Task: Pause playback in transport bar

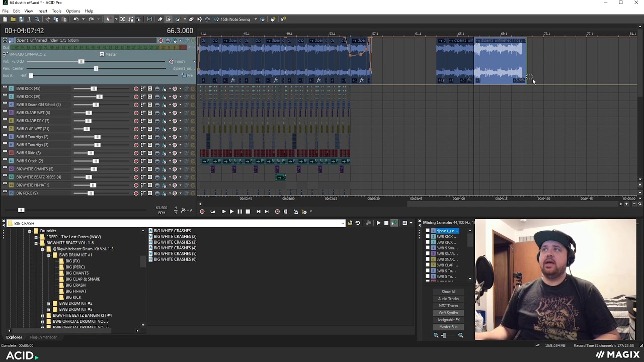Action: (239, 212)
